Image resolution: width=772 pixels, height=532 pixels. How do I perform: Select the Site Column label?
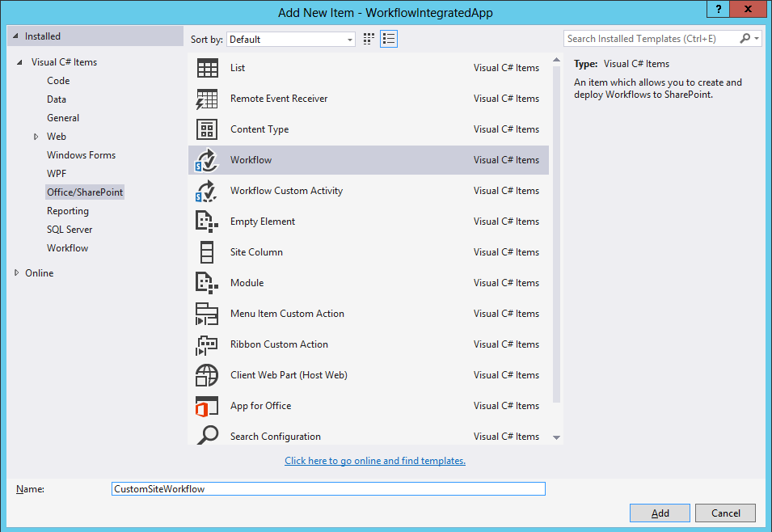[x=256, y=252]
